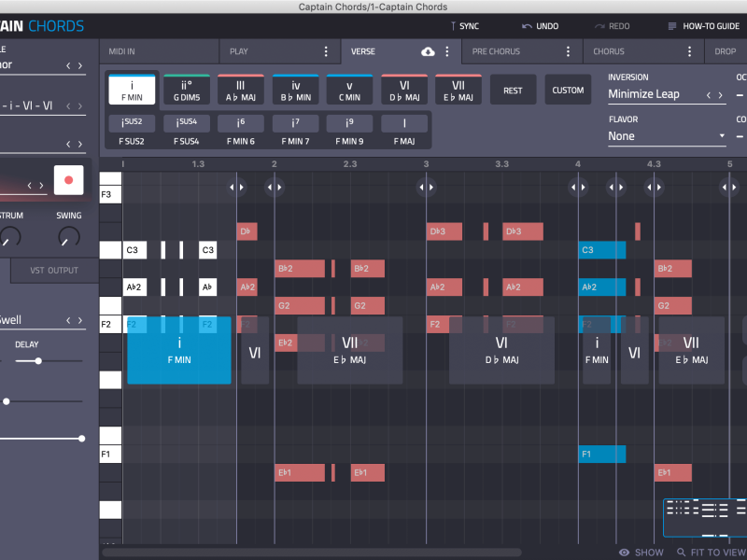
Task: Open the PRE CHORUS tab
Action: pos(522,51)
